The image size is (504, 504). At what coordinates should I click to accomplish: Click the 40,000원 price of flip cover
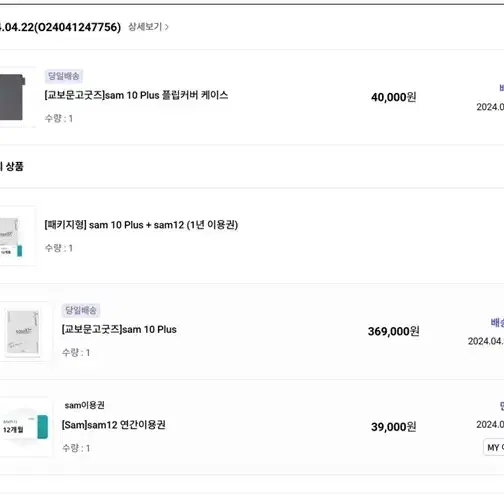[394, 97]
